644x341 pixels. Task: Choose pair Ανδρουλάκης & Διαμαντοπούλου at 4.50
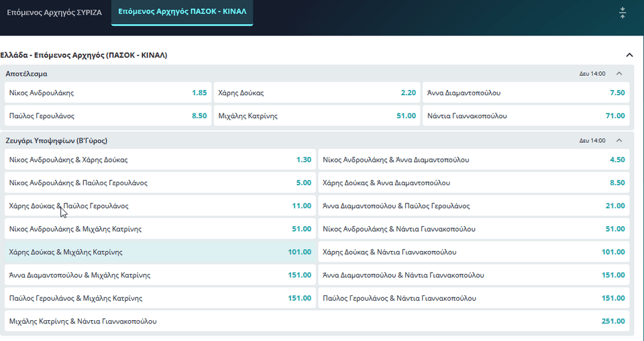pos(474,160)
